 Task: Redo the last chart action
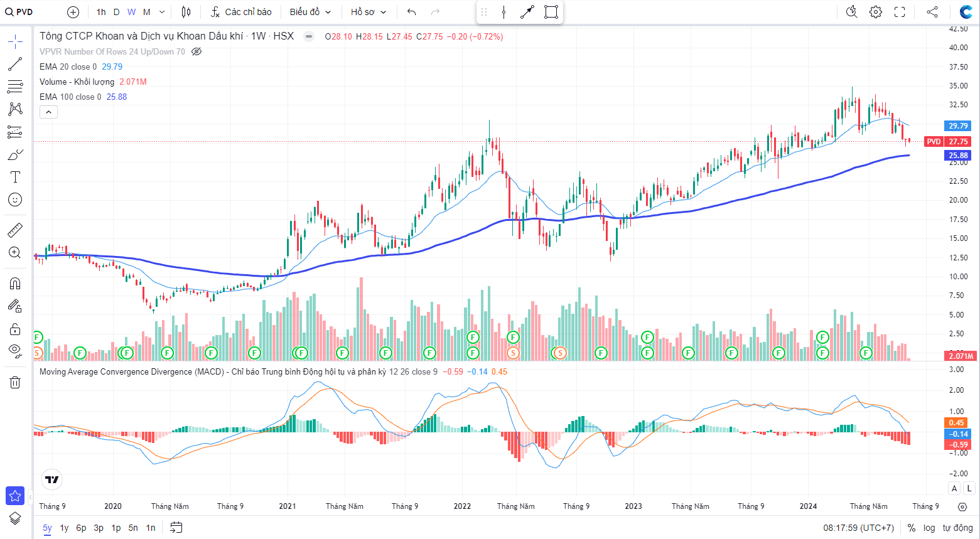click(x=436, y=12)
